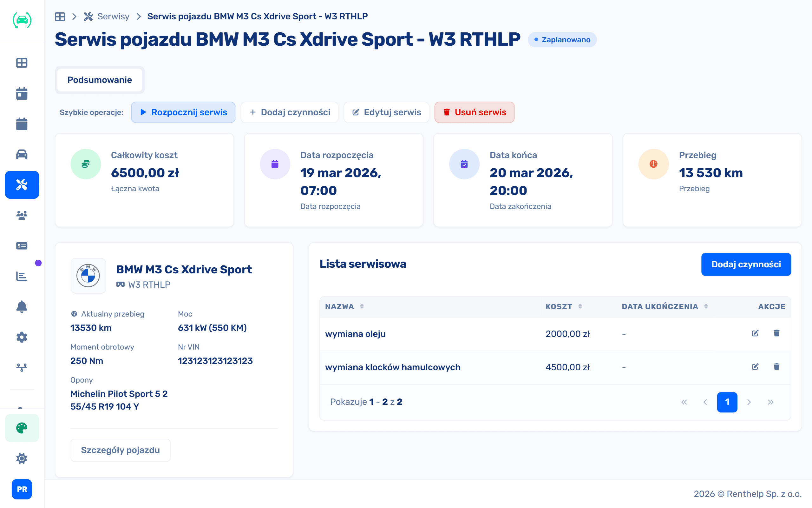Click the red Usuń serwis button
The image size is (812, 508).
[x=475, y=112]
